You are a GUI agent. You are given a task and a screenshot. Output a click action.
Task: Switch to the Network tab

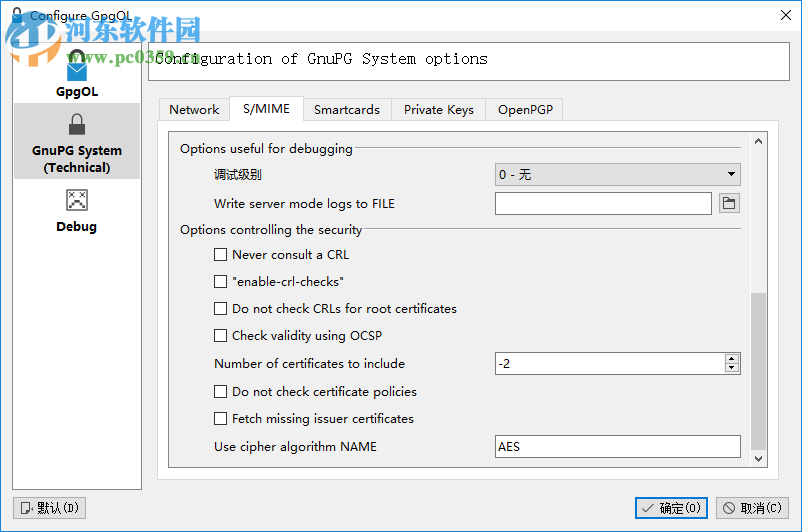194,110
